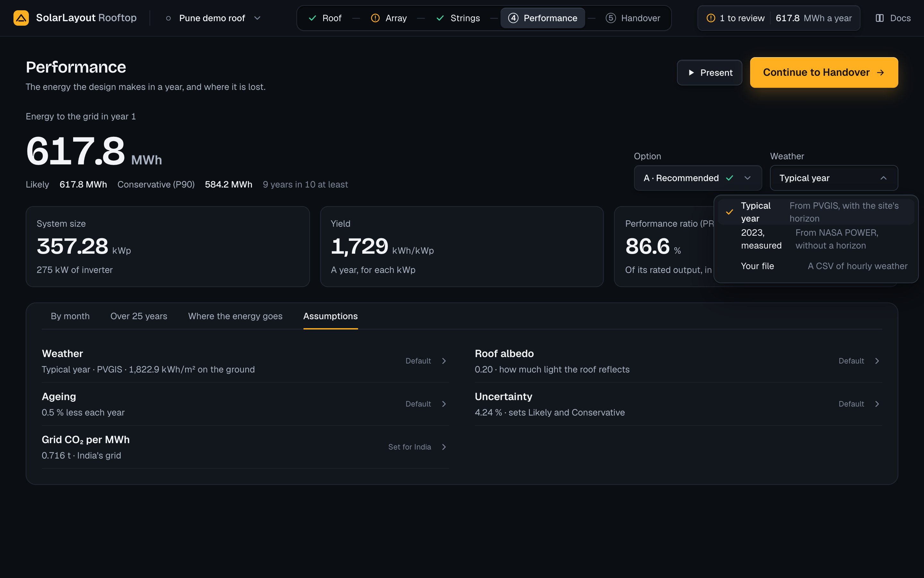The height and width of the screenshot is (578, 924).
Task: Click the Yield 1,729 kWh/kWp card
Action: tap(462, 247)
